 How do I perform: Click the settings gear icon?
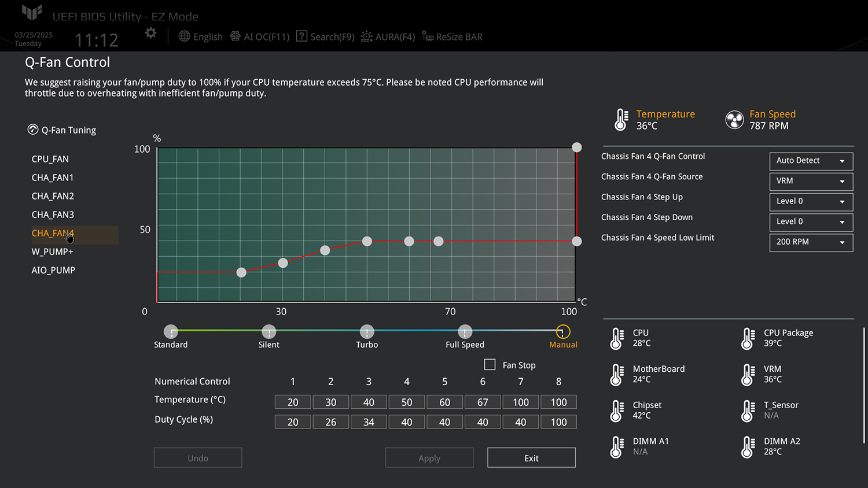click(150, 34)
